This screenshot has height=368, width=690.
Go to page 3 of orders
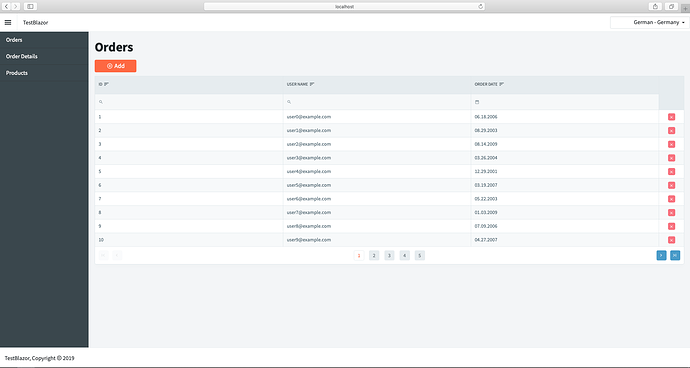(389, 255)
